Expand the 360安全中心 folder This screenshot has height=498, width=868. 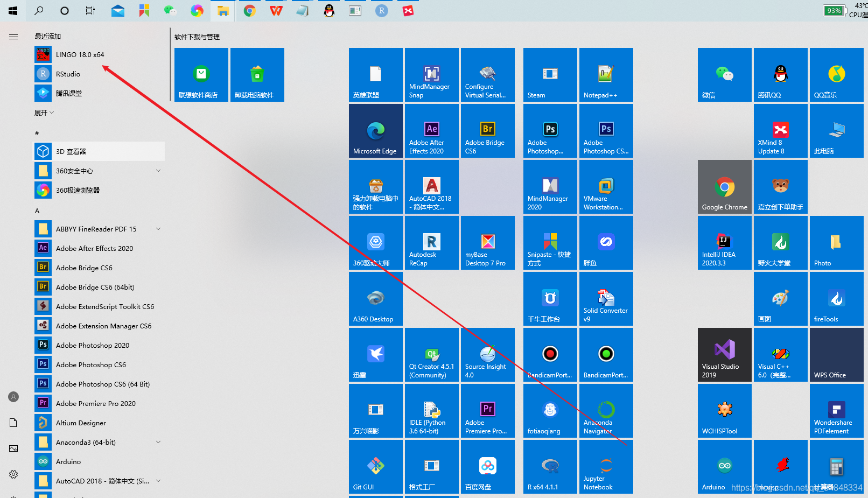point(158,171)
